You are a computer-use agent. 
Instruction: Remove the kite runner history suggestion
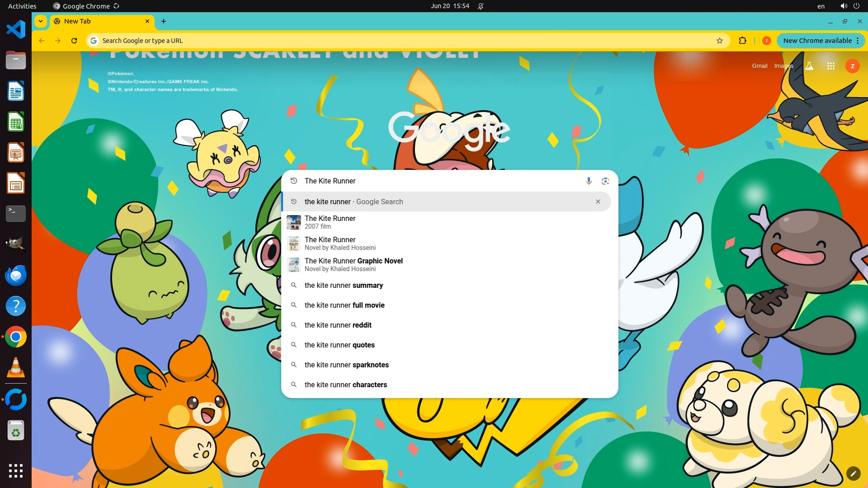[598, 202]
